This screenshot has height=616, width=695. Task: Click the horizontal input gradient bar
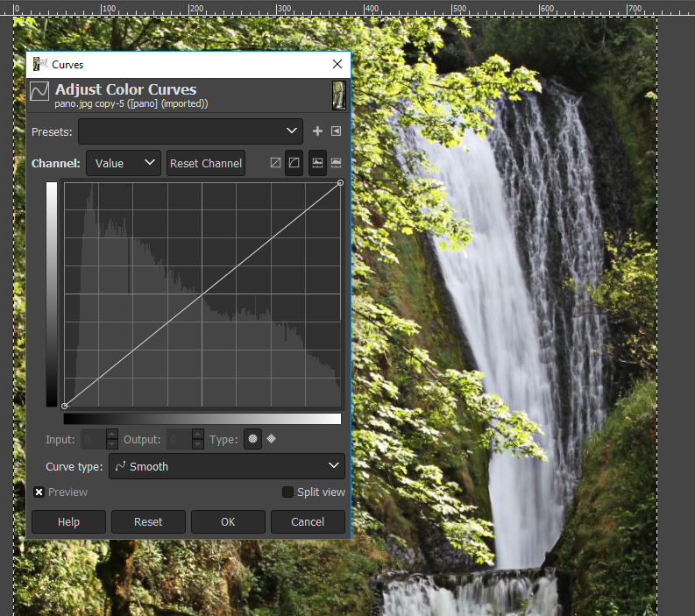(x=202, y=419)
